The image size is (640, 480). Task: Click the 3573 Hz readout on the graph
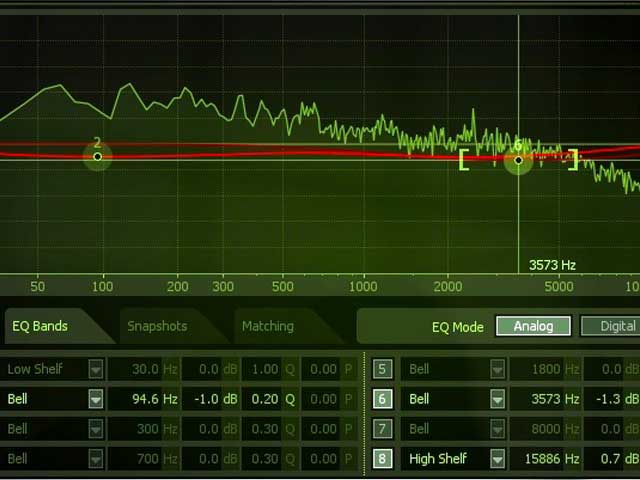pyautogui.click(x=552, y=265)
